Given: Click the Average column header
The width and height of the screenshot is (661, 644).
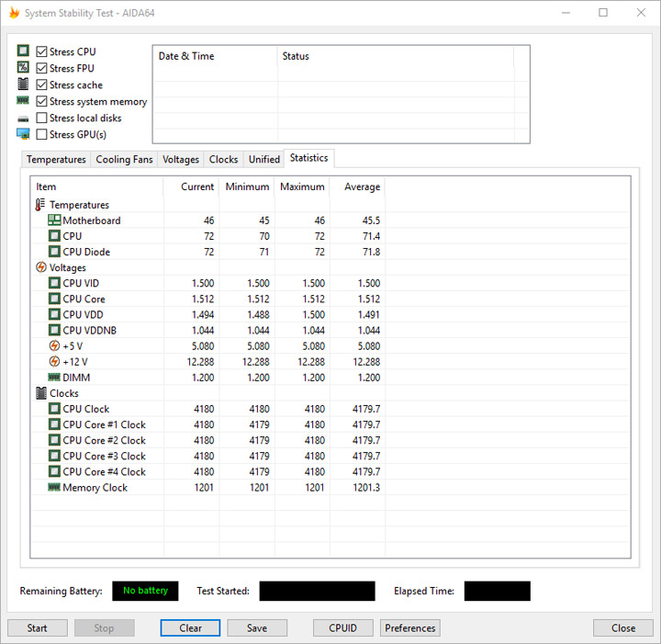Looking at the screenshot, I should pos(357,186).
